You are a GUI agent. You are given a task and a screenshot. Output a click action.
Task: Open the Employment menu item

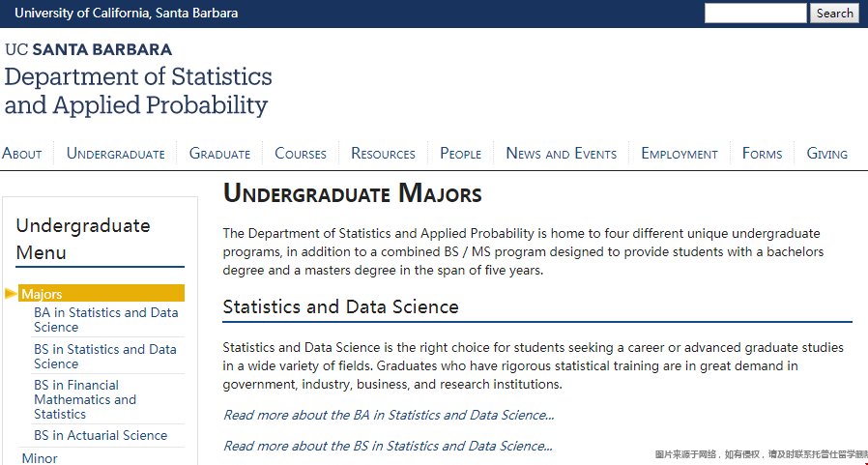pos(680,154)
